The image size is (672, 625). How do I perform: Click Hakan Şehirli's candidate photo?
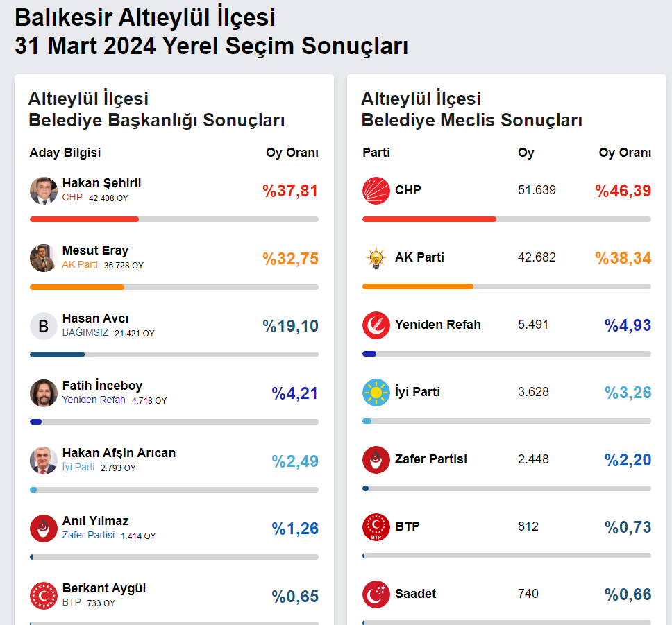point(43,191)
